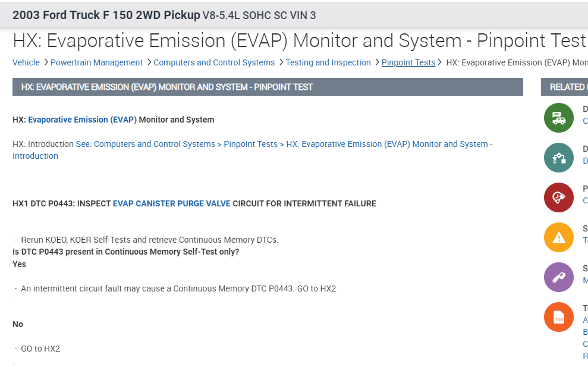Open Computers and Control Systems breadcrumb
The width and height of the screenshot is (588, 367).
(x=214, y=62)
